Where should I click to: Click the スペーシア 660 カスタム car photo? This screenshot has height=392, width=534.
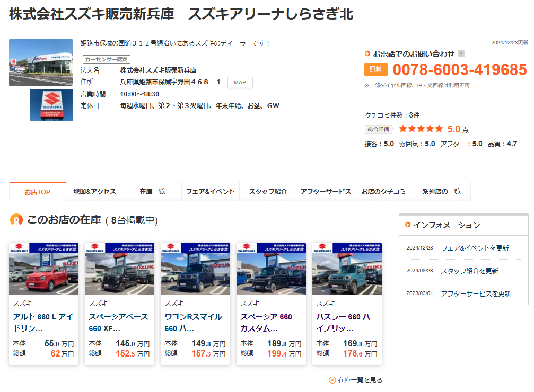(271, 269)
